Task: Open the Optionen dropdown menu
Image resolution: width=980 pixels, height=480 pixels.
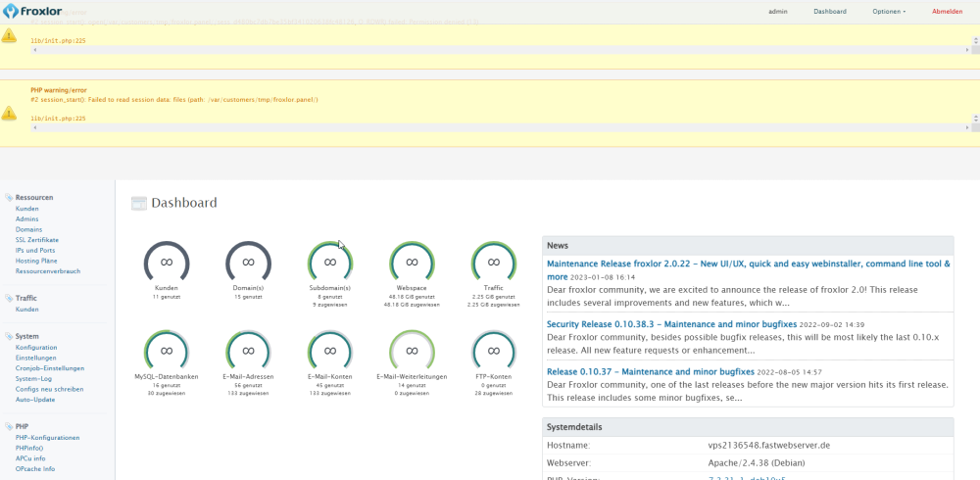Action: click(x=889, y=12)
